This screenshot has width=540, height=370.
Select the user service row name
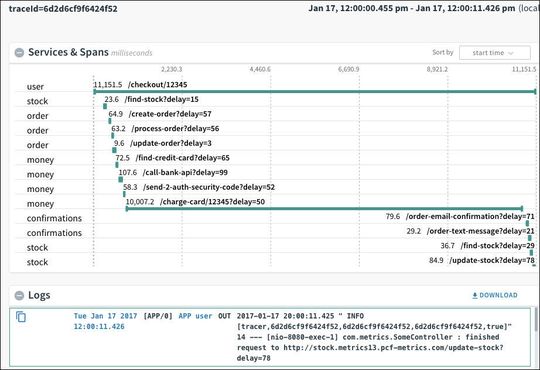coord(35,87)
